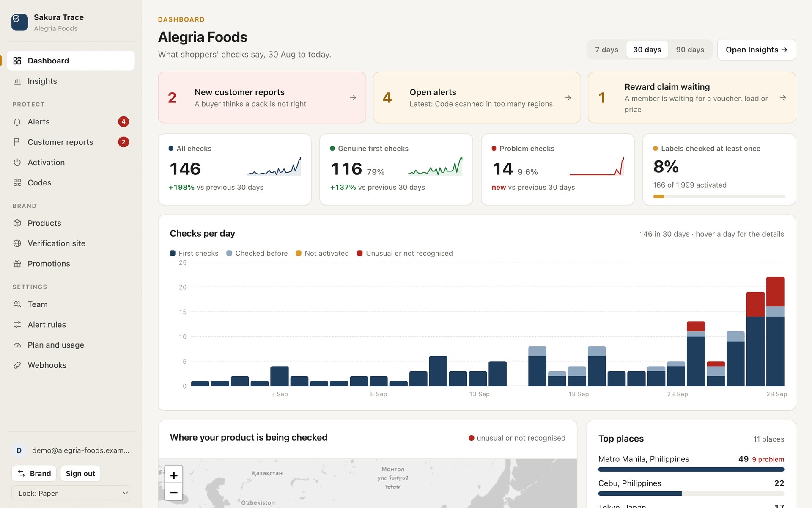812x508 pixels.
Task: Click the Webhooks link icon
Action: pyautogui.click(x=17, y=365)
